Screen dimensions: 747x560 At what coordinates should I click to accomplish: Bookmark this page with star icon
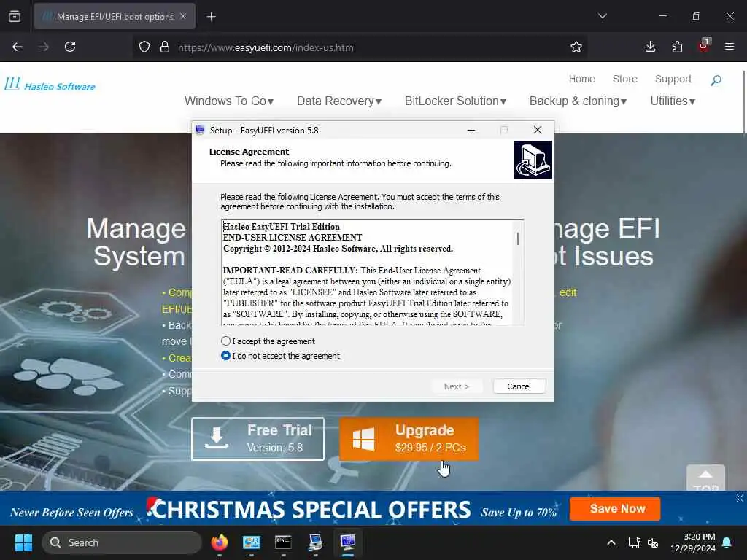coord(576,47)
